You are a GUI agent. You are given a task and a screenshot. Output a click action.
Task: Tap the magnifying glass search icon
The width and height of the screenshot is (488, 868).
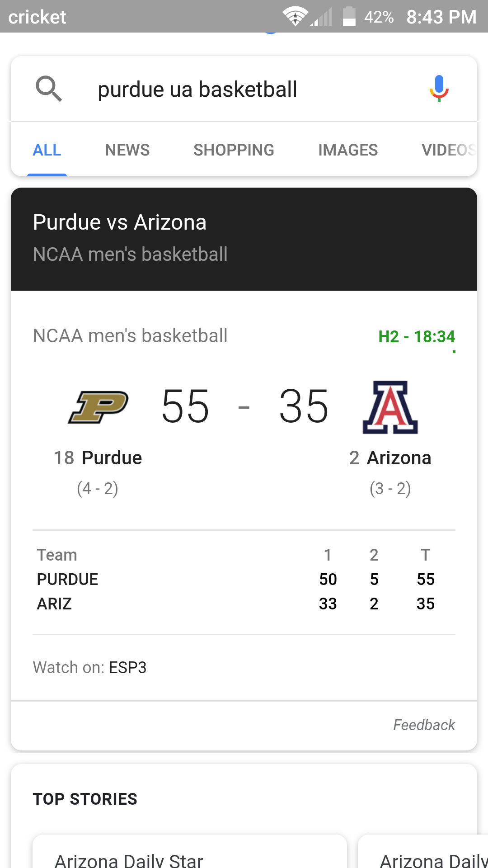pos(49,89)
